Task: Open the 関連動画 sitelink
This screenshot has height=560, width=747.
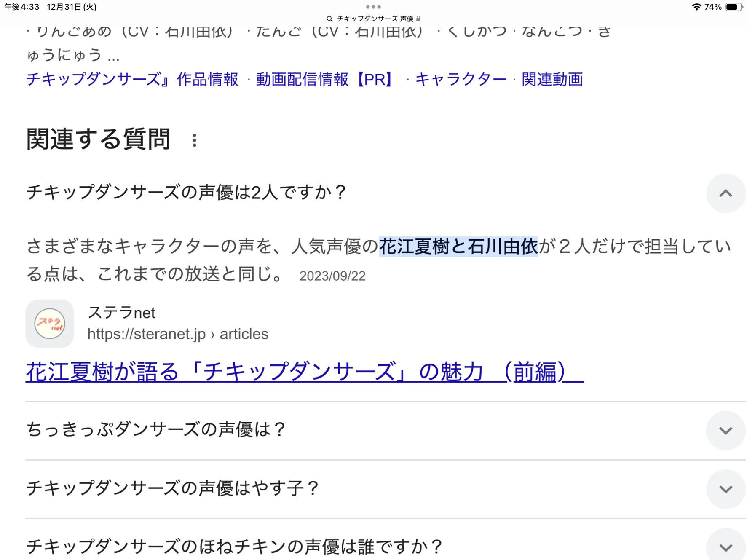Action: 552,79
